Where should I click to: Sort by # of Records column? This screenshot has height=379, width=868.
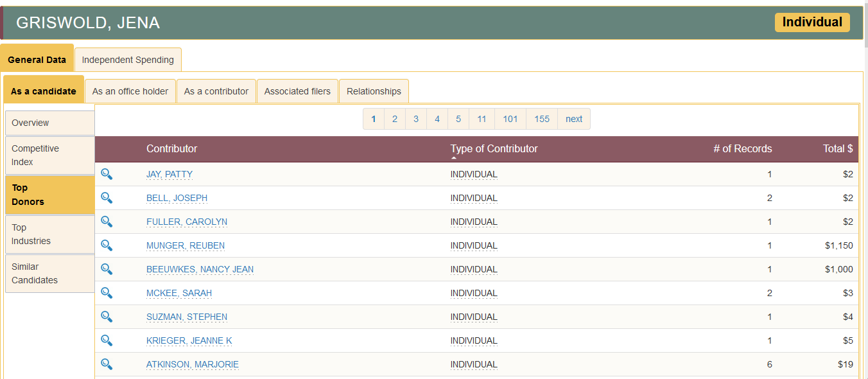click(x=743, y=148)
